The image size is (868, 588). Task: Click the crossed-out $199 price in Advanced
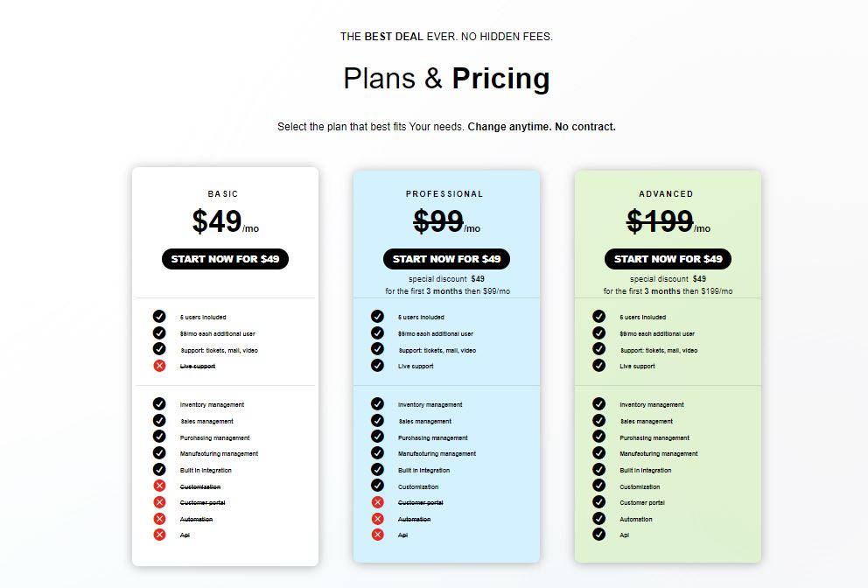[x=660, y=221]
